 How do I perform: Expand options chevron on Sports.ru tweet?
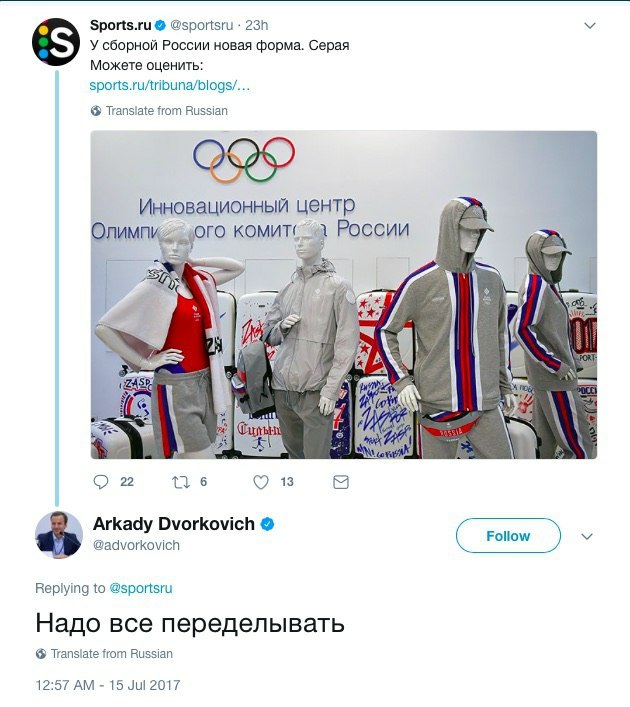click(590, 26)
